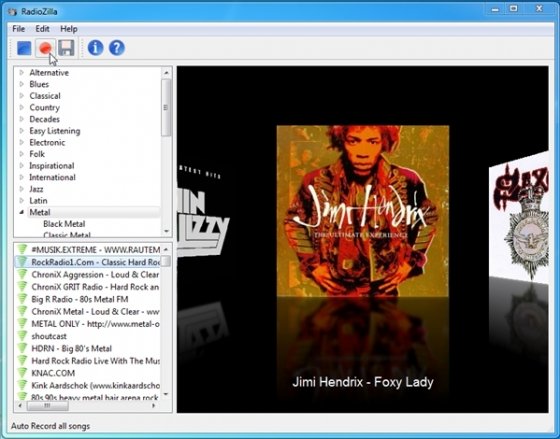Select the METAL ONLY station entry
The height and width of the screenshot is (439, 560).
95,324
